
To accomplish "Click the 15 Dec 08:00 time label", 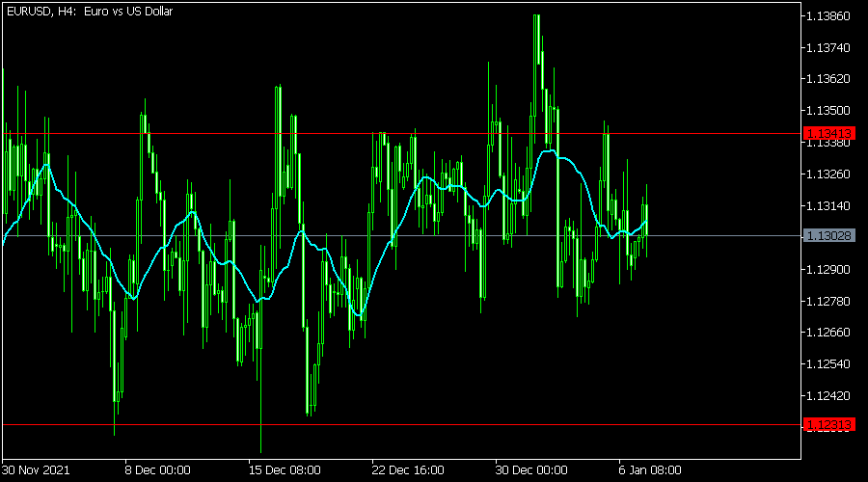I will [x=285, y=470].
